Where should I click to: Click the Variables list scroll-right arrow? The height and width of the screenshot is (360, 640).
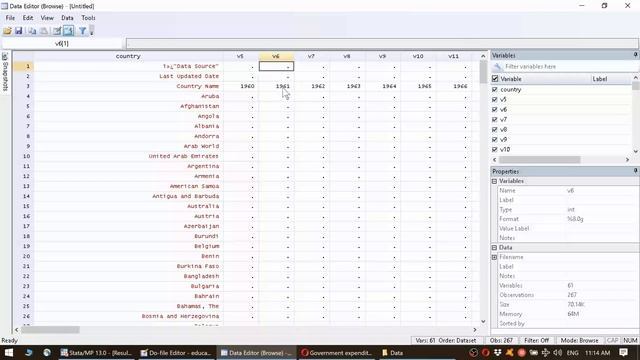point(627,160)
